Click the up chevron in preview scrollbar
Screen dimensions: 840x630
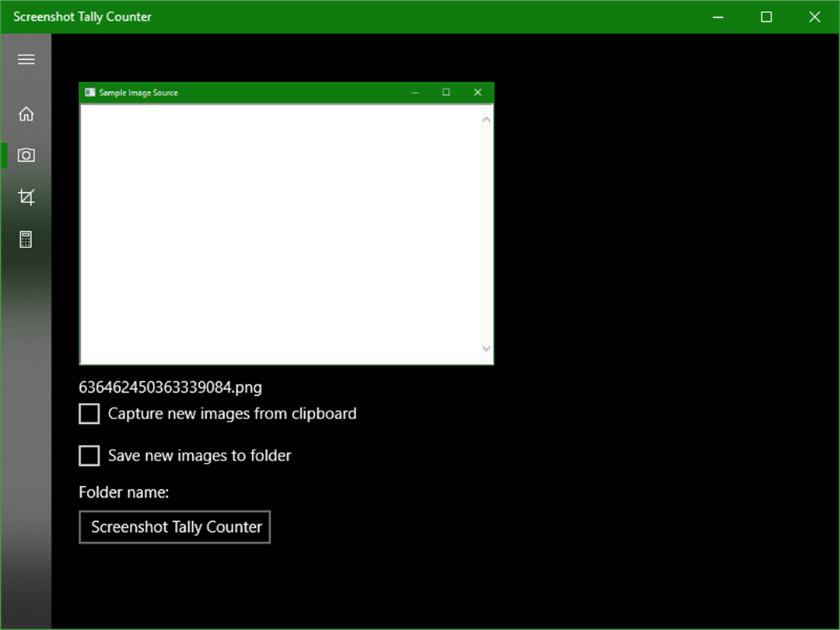(486, 120)
